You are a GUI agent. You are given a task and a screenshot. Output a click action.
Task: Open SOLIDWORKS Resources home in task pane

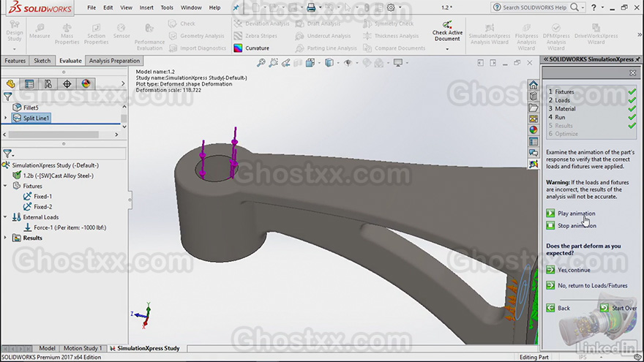tap(533, 85)
